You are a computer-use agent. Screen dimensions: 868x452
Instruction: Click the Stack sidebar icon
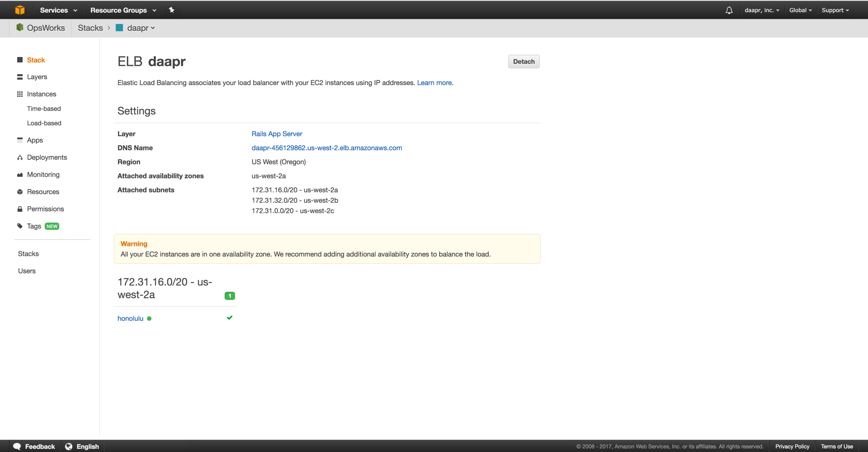20,60
